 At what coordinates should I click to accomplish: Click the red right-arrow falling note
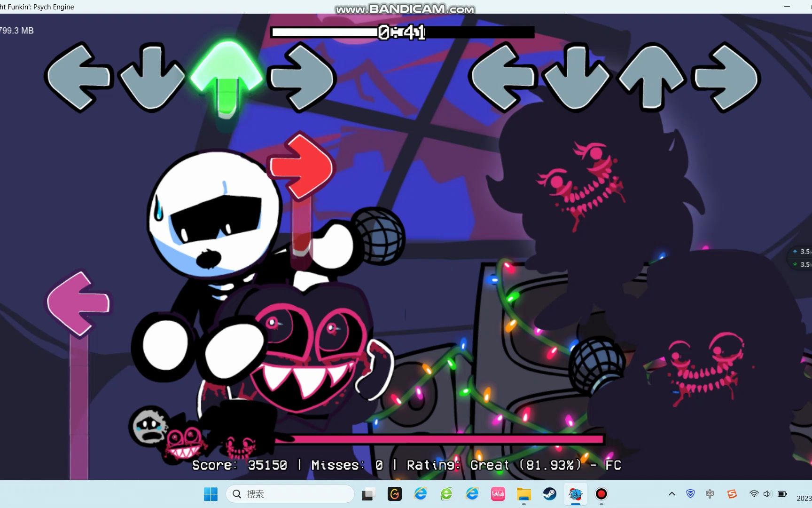(x=301, y=166)
